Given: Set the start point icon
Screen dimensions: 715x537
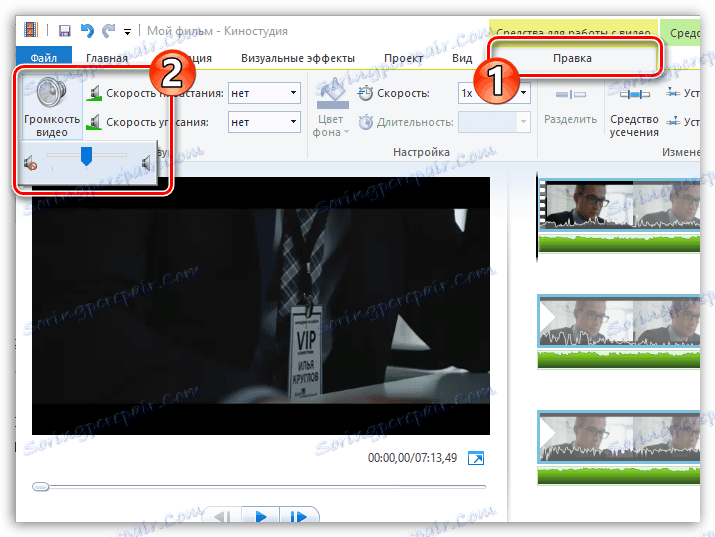Looking at the screenshot, I should [673, 93].
